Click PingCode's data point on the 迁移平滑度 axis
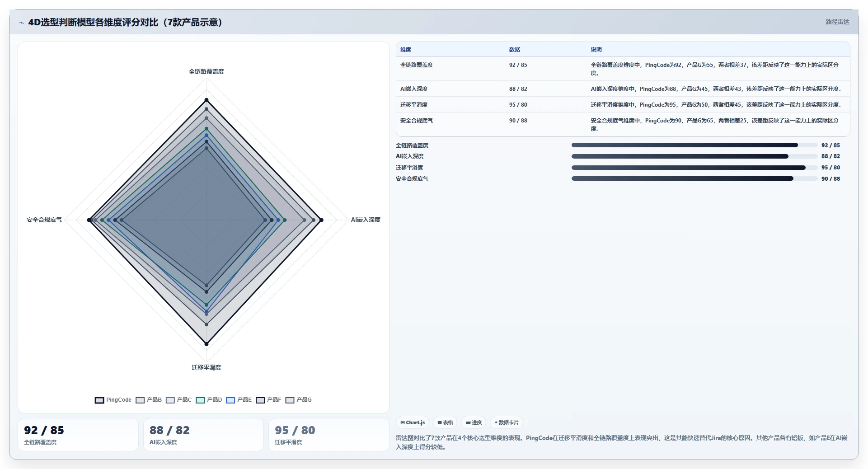Viewport: 868px width, 469px height. [x=206, y=344]
